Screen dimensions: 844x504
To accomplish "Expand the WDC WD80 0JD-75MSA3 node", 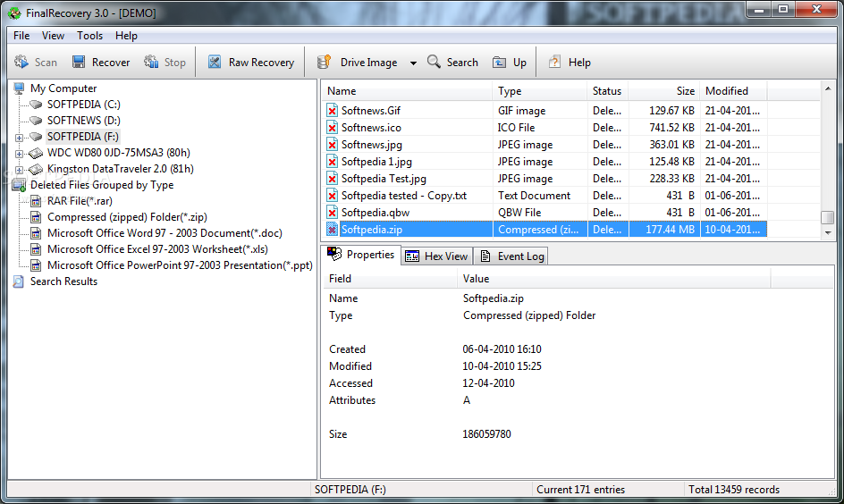I will point(20,154).
